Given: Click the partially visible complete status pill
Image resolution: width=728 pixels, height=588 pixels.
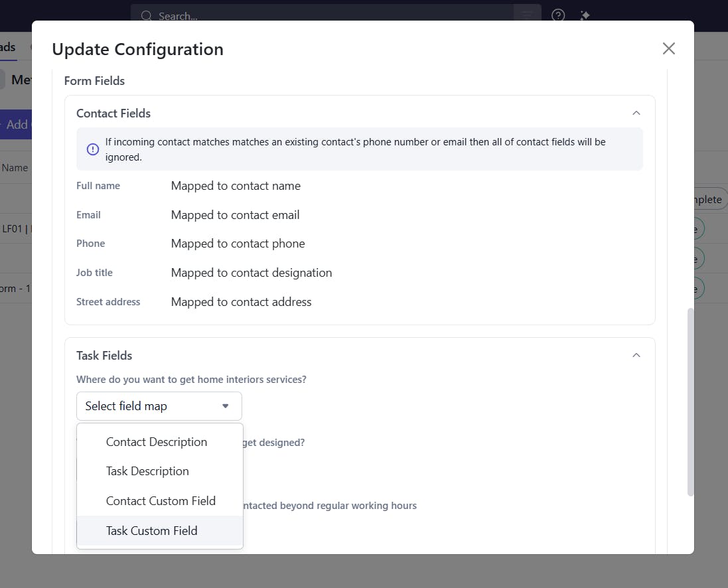Looking at the screenshot, I should 707,200.
